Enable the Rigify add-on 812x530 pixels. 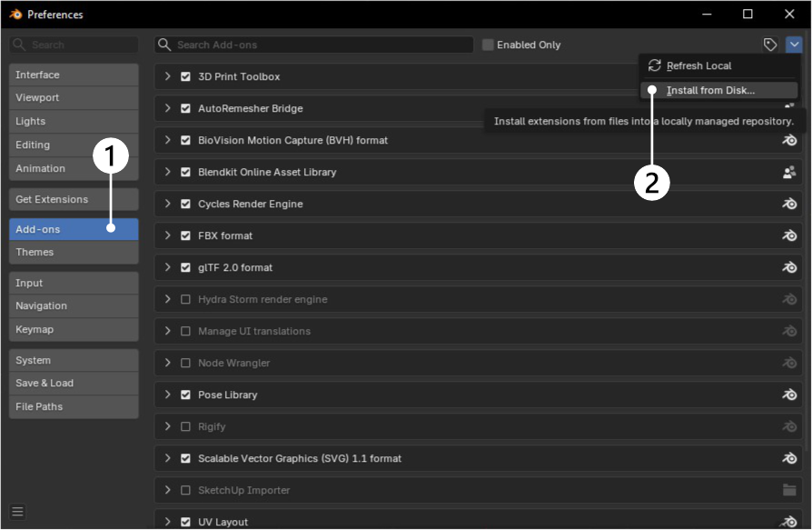pos(185,426)
